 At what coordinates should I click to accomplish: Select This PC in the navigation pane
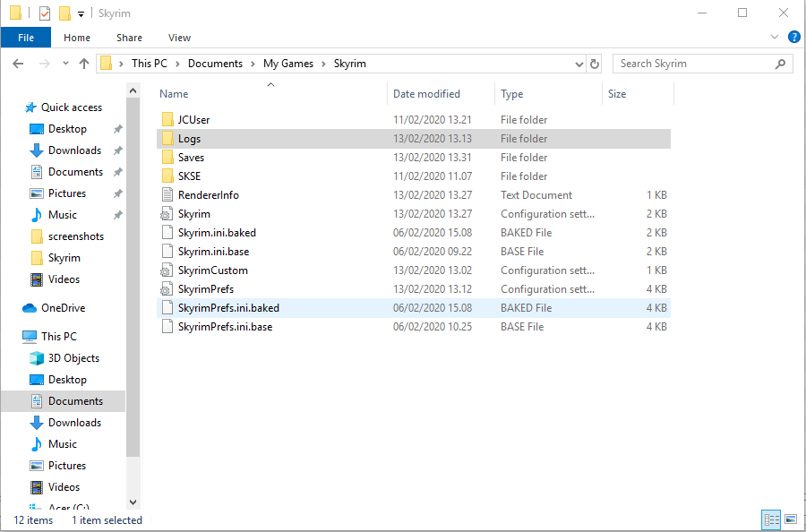coord(59,337)
